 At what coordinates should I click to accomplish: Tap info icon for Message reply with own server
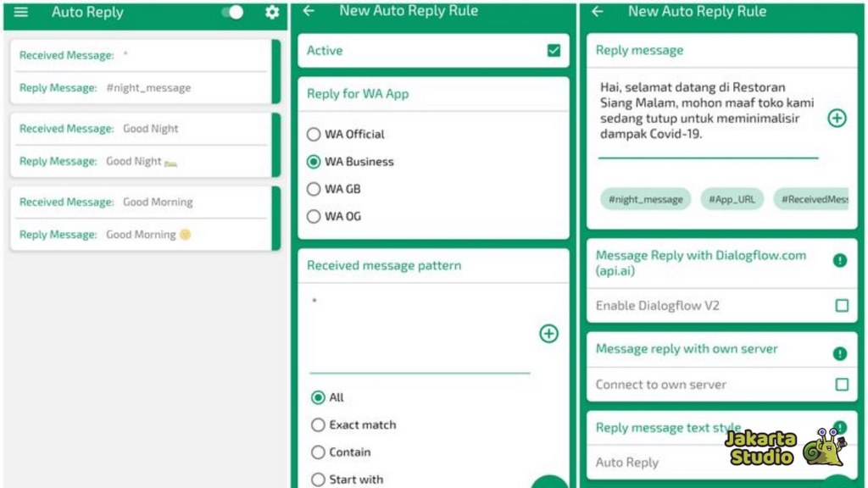[840, 353]
